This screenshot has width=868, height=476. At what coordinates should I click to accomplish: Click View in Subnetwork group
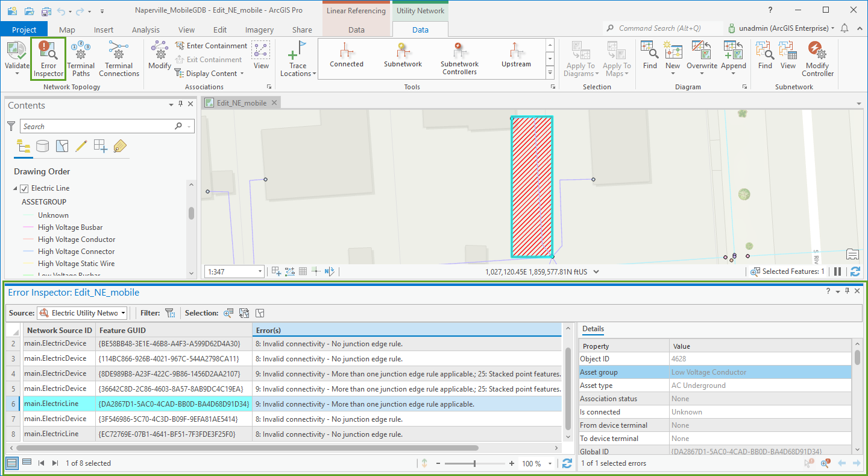[x=788, y=56]
